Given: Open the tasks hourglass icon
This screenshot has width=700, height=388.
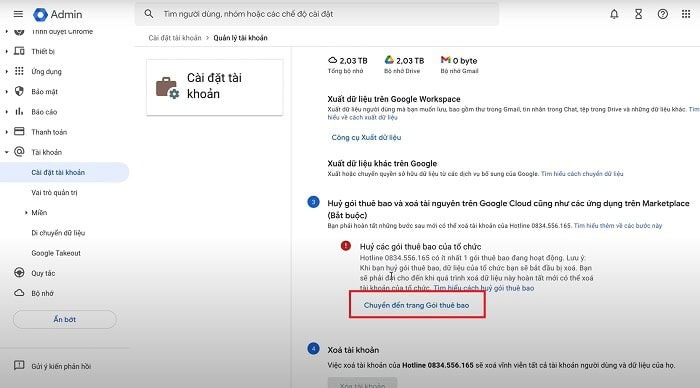Looking at the screenshot, I should pos(638,14).
